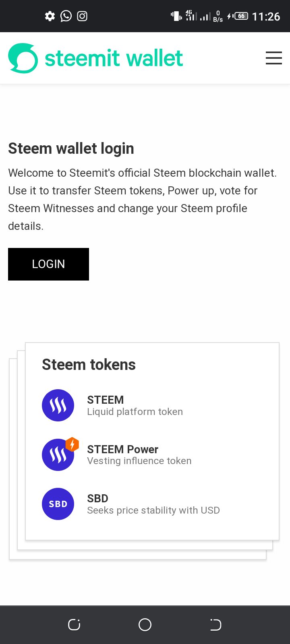This screenshot has width=290, height=644.
Task: Click the Steemit wallet logo icon
Action: tap(23, 58)
